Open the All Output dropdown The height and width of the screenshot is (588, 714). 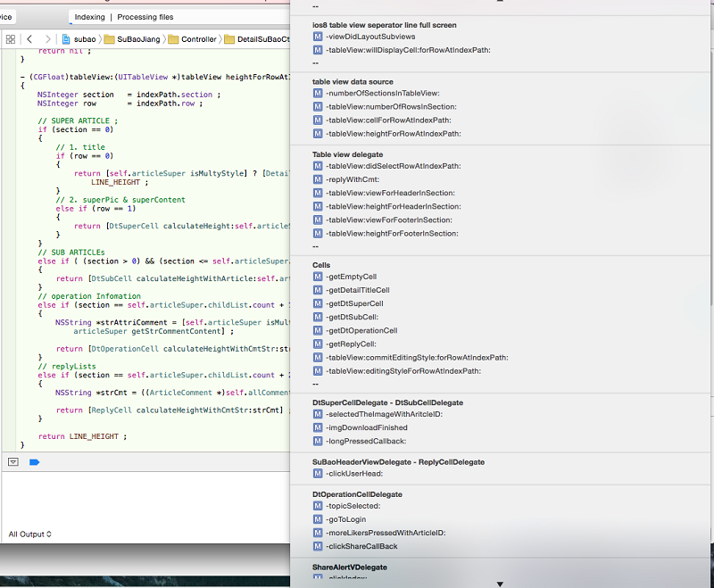30,534
